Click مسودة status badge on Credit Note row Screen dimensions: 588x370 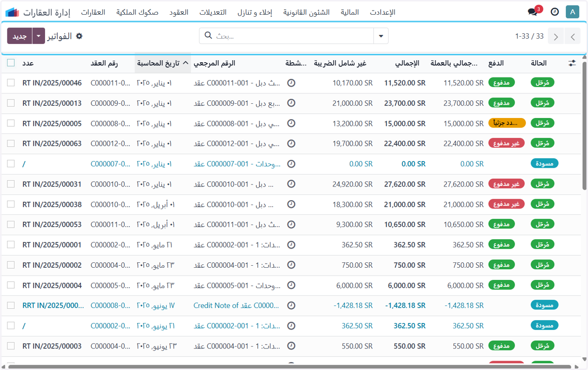coord(544,305)
